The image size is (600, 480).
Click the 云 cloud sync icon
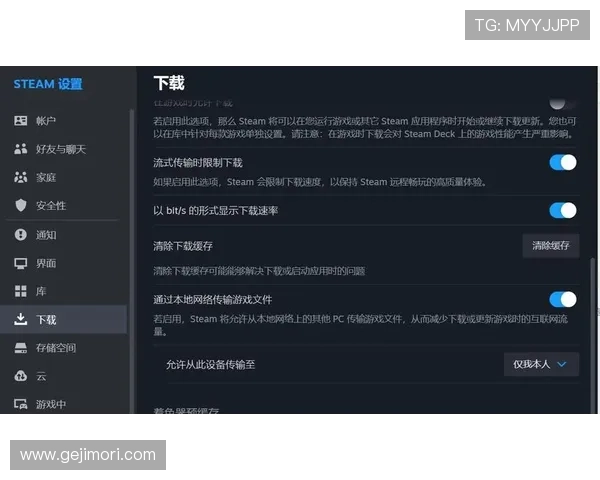21,376
